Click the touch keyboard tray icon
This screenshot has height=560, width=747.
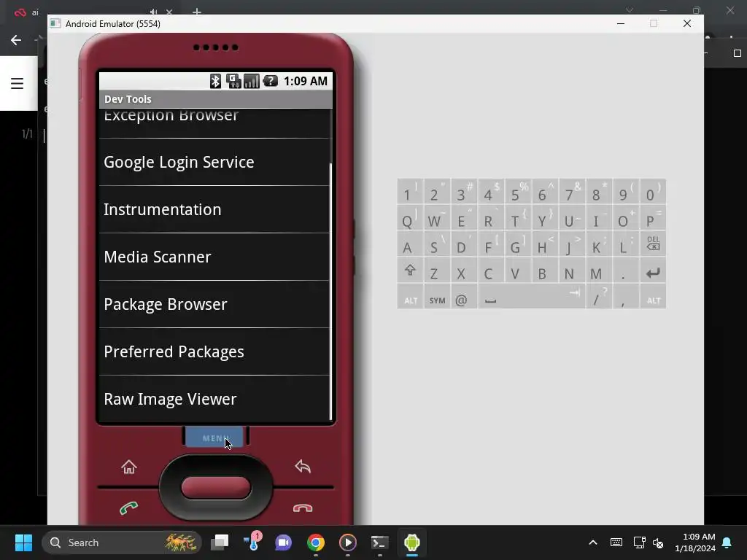[x=616, y=542]
